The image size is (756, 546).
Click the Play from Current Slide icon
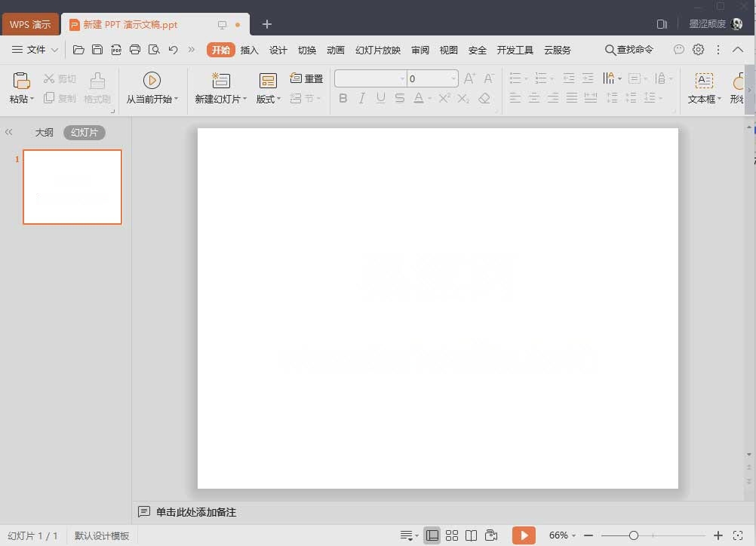pos(152,80)
